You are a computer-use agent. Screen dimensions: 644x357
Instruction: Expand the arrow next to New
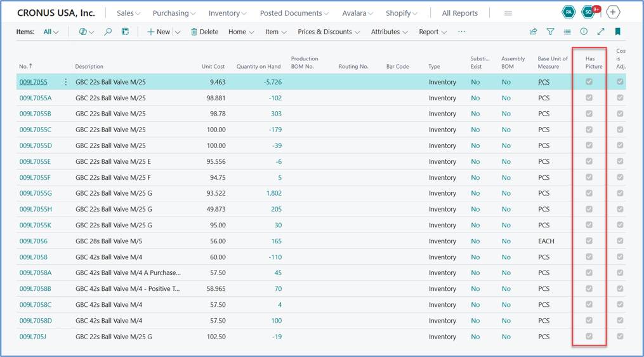pos(178,32)
